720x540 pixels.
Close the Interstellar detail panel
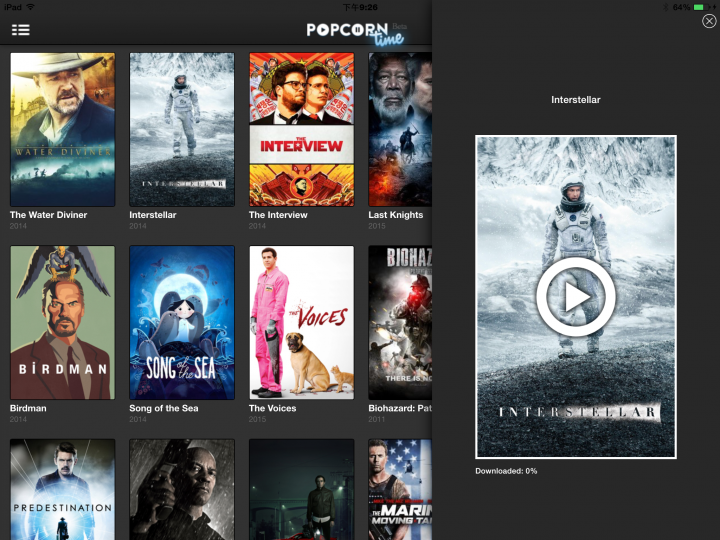pos(709,21)
